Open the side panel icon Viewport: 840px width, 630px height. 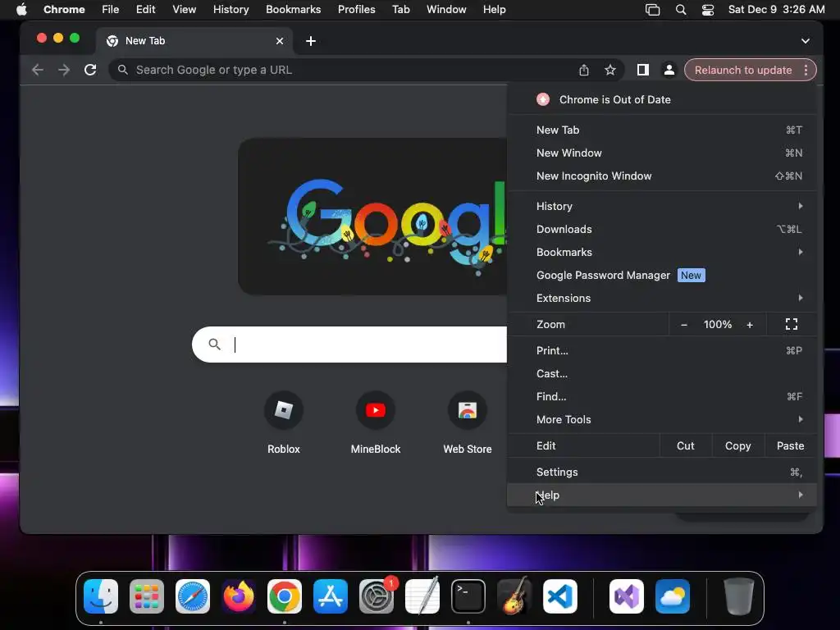[x=643, y=70]
